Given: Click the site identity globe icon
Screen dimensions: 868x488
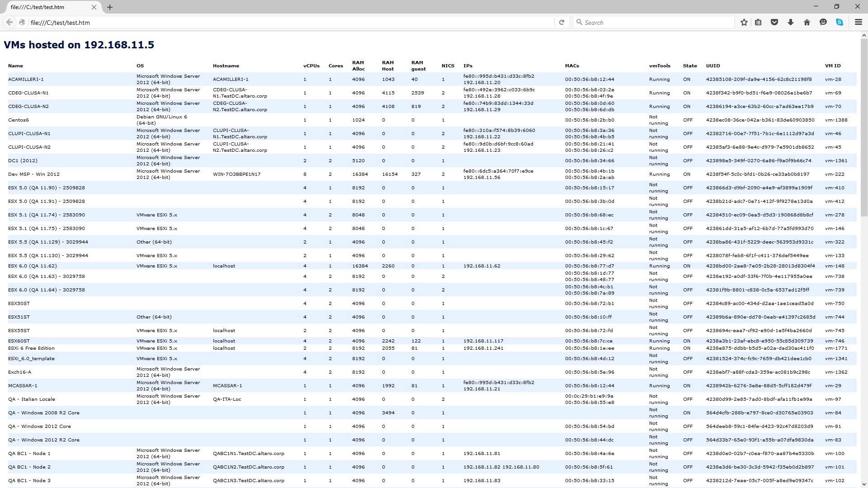Looking at the screenshot, I should click(x=22, y=22).
